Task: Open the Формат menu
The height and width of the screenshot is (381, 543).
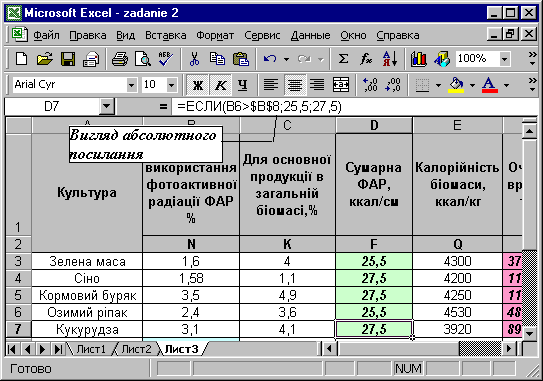Action: (215, 35)
